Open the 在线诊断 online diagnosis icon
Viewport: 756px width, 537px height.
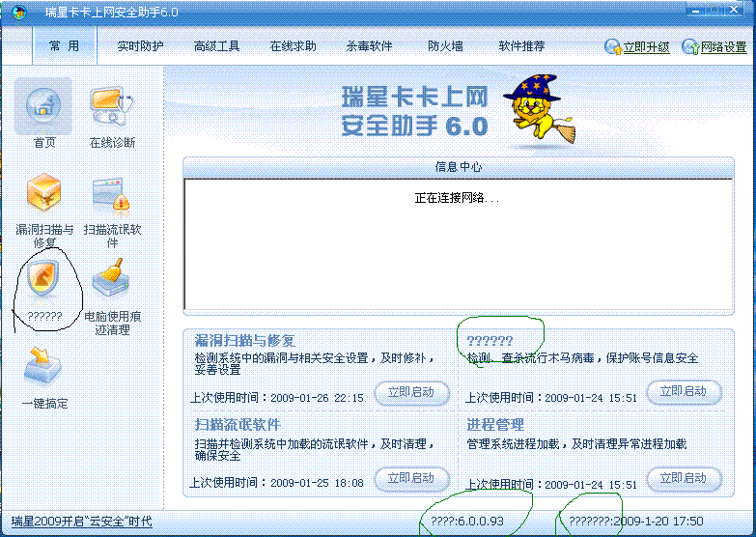click(111, 105)
